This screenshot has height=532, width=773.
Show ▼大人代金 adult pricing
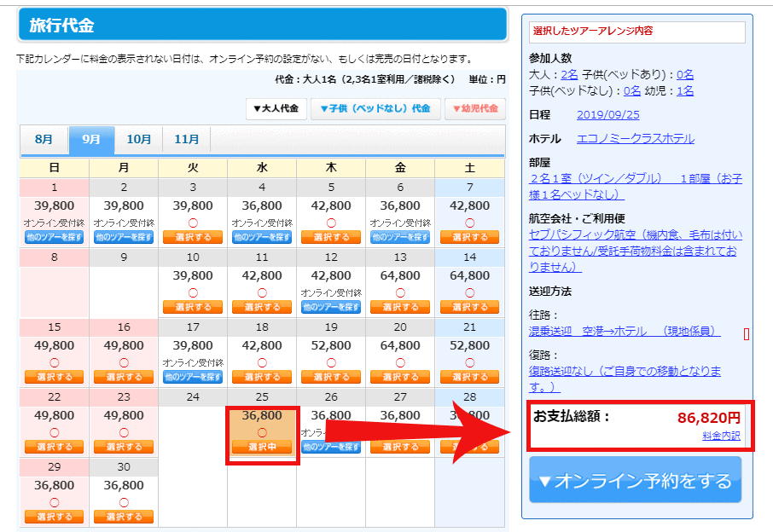click(x=276, y=109)
